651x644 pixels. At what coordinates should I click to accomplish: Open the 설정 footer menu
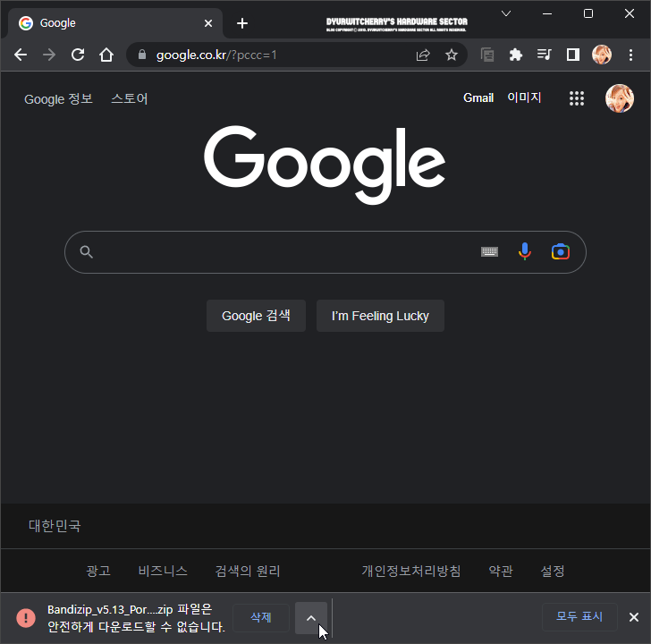pos(553,571)
